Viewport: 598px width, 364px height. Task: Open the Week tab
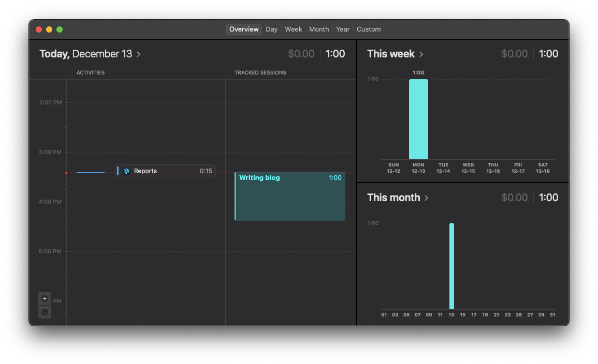(293, 29)
